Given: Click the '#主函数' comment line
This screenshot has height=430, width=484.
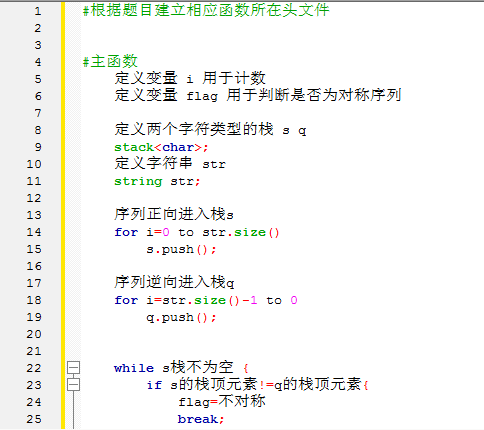Looking at the screenshot, I should point(110,62).
